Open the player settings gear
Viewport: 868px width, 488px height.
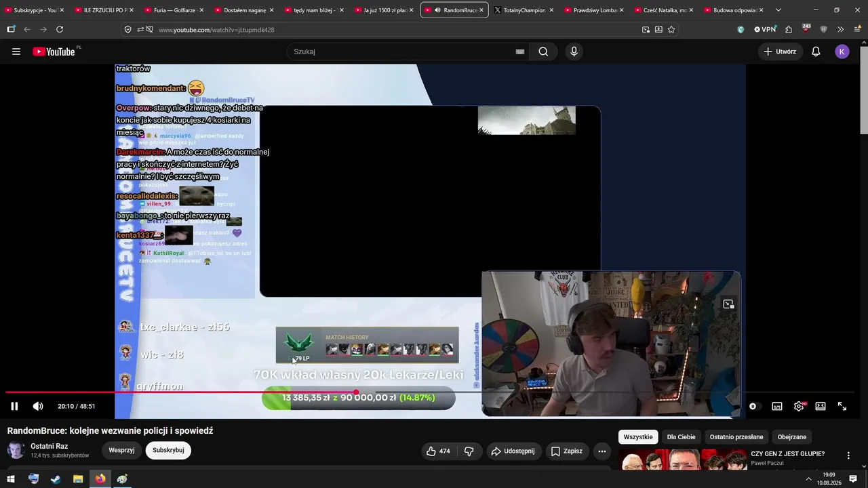pyautogui.click(x=799, y=406)
